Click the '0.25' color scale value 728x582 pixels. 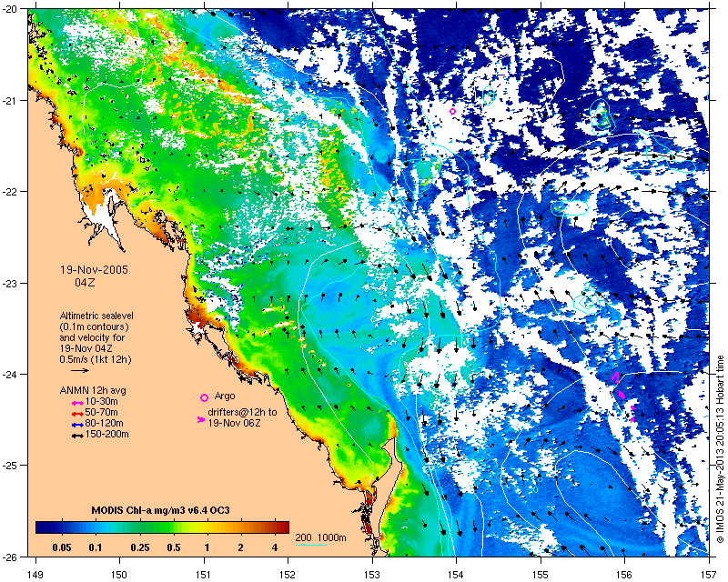(x=140, y=547)
